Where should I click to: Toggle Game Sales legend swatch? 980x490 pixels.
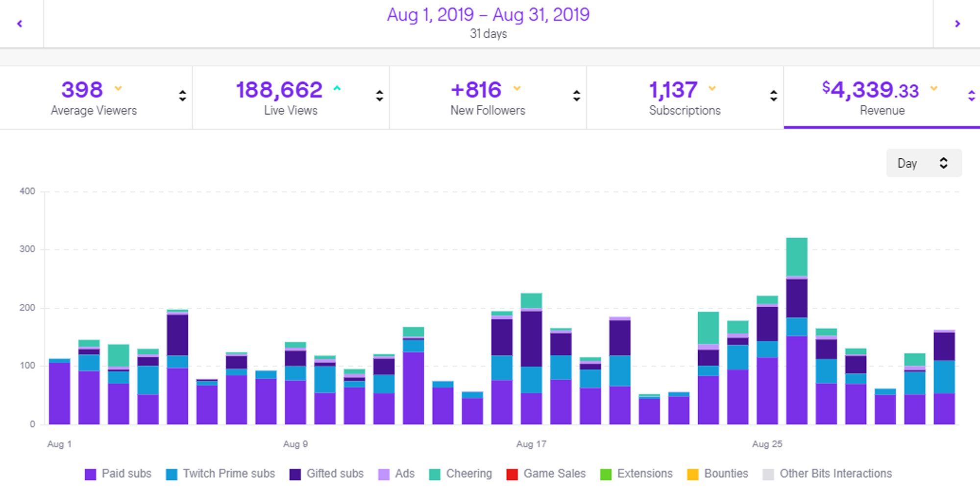(512, 474)
